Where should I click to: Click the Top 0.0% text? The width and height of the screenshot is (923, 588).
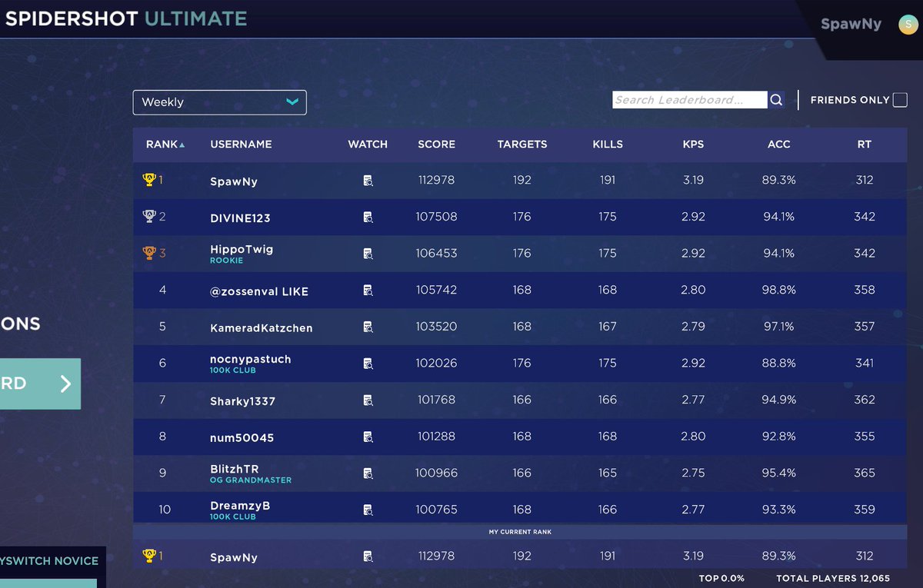click(721, 579)
